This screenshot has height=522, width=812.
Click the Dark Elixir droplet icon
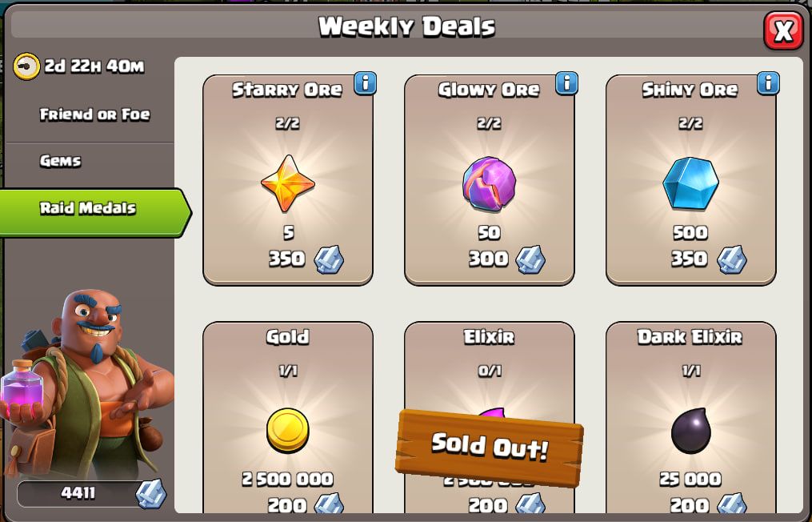[x=691, y=430]
